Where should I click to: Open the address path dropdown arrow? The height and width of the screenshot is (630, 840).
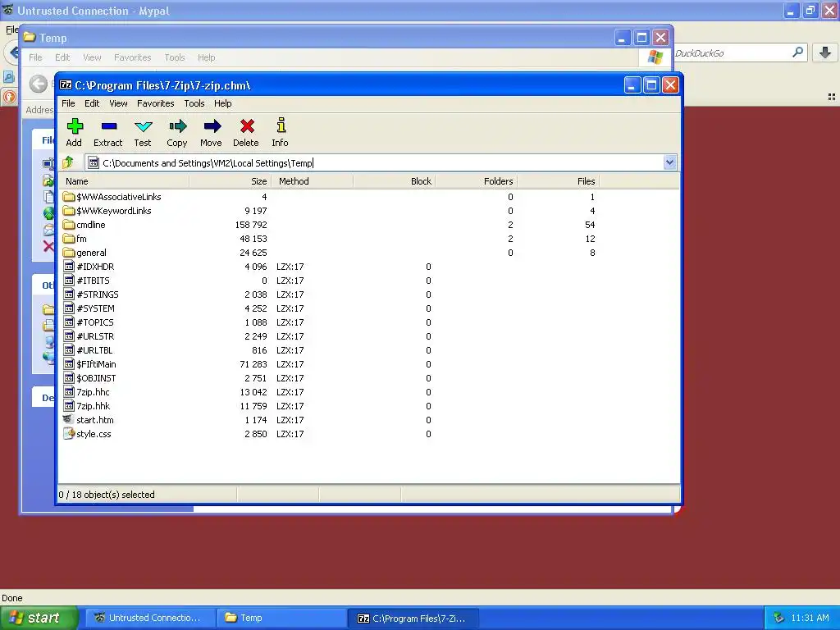(669, 162)
